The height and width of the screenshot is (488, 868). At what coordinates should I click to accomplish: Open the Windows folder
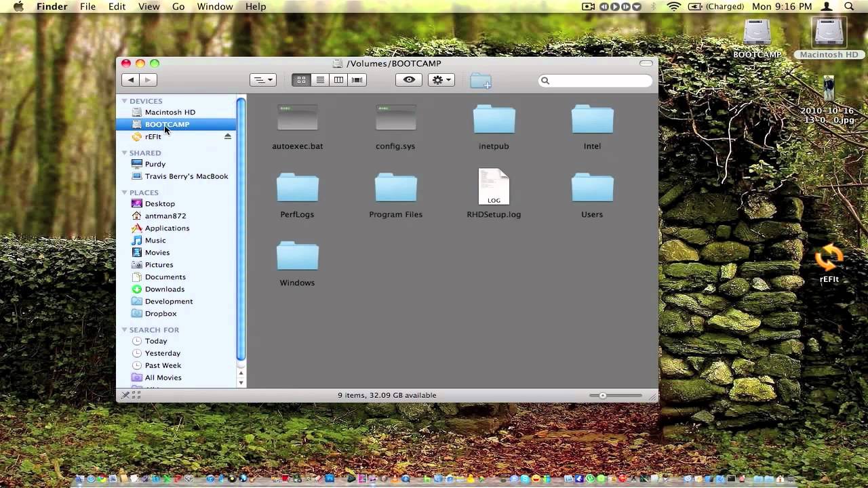pos(297,256)
